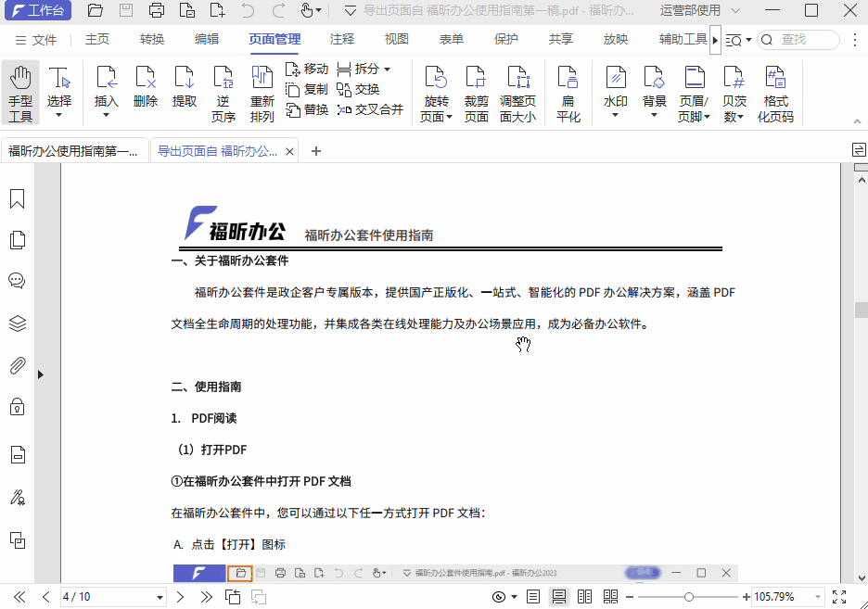Click the 工作台 button
The height and width of the screenshot is (609, 868).
point(38,10)
